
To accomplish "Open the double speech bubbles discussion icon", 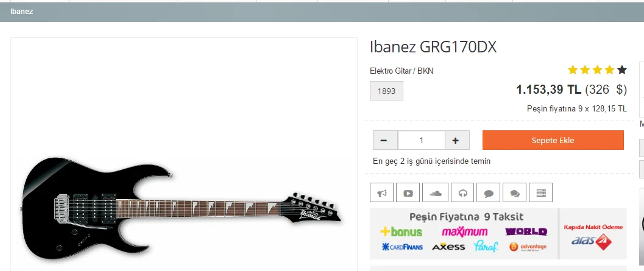I will [x=515, y=192].
